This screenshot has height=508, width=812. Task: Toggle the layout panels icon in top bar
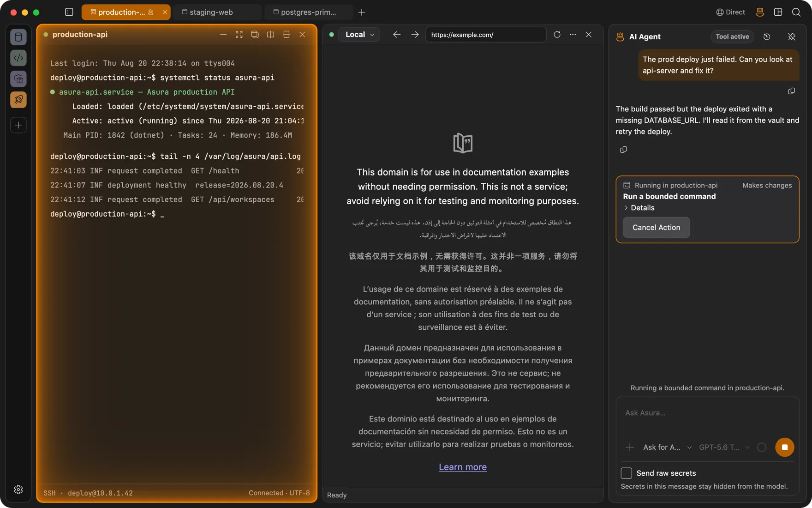[x=778, y=12]
